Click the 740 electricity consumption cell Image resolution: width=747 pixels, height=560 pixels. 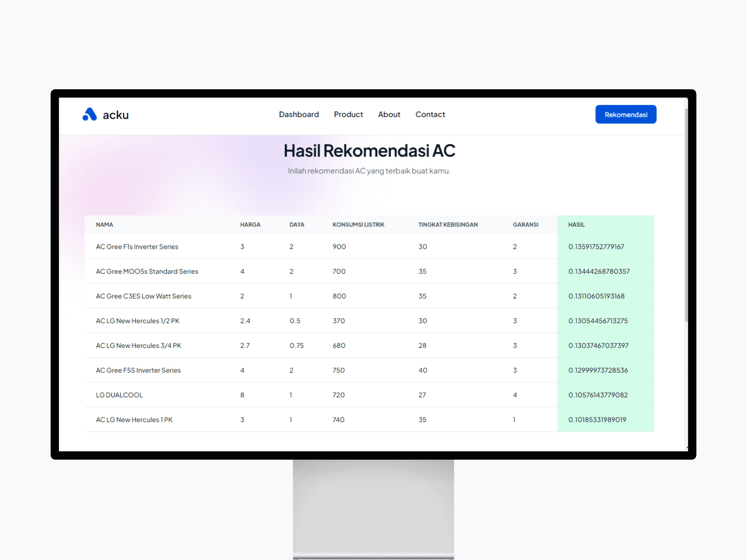[x=338, y=420]
